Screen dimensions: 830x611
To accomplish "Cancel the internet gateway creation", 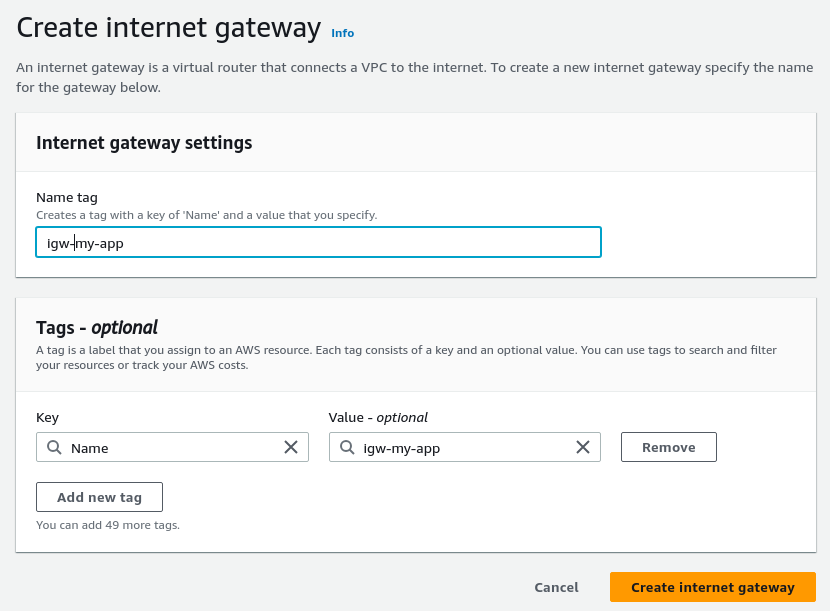I will (556, 587).
